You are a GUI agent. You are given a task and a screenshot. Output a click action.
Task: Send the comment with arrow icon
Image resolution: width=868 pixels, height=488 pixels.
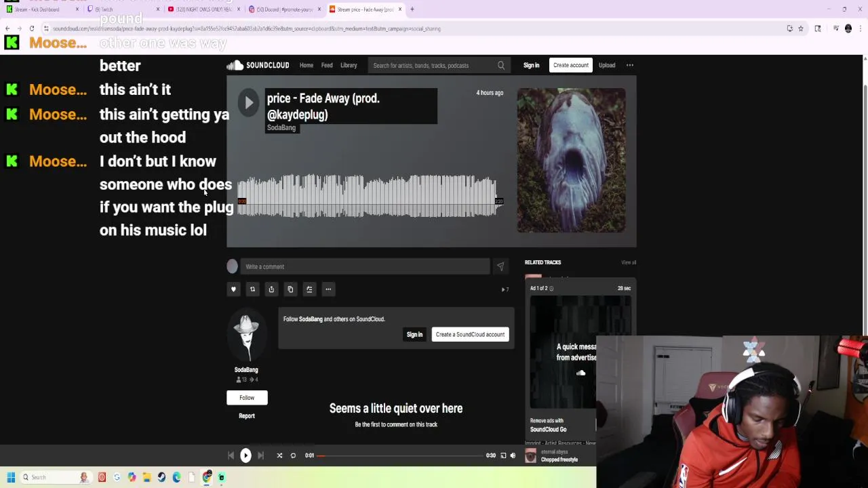pyautogui.click(x=500, y=266)
